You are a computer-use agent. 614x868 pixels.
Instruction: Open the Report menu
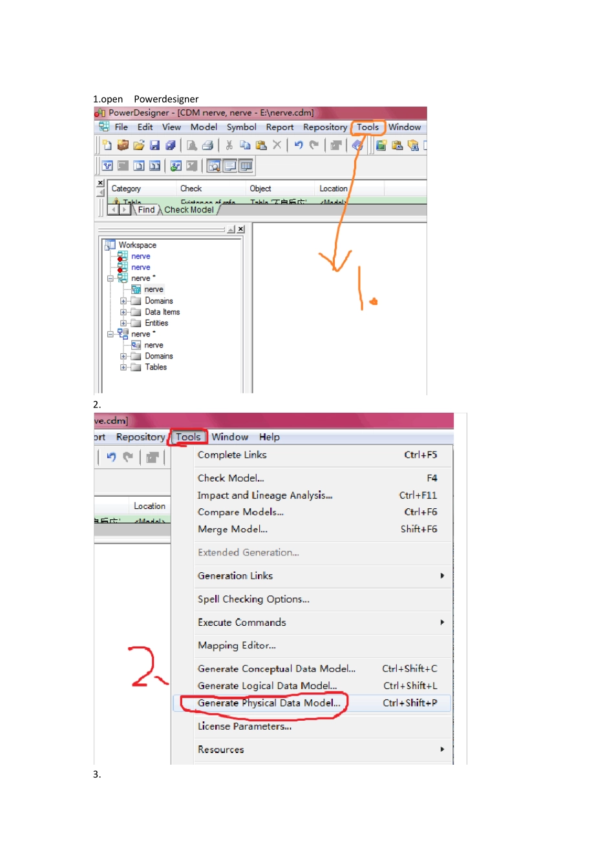click(x=280, y=127)
